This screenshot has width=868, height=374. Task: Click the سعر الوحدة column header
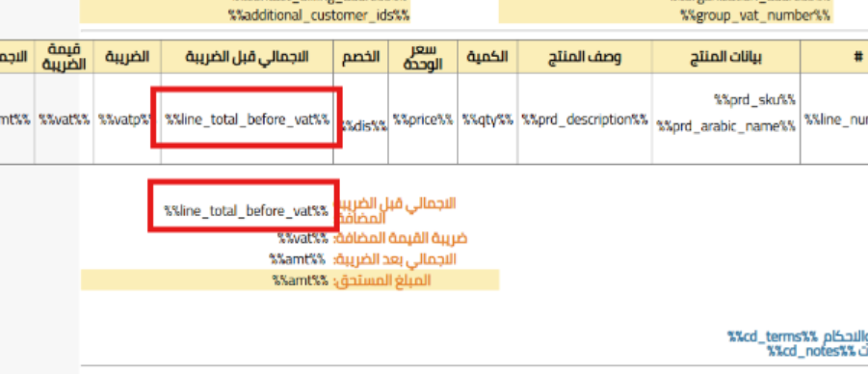click(423, 57)
